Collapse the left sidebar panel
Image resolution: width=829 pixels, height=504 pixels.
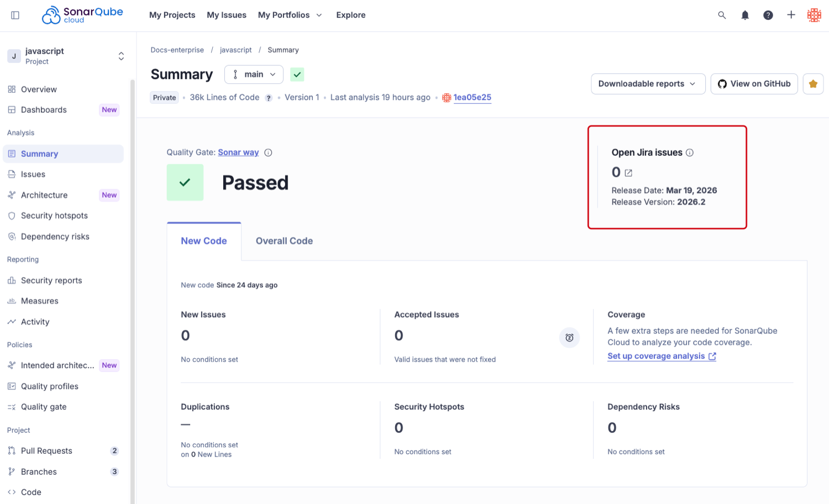point(15,15)
